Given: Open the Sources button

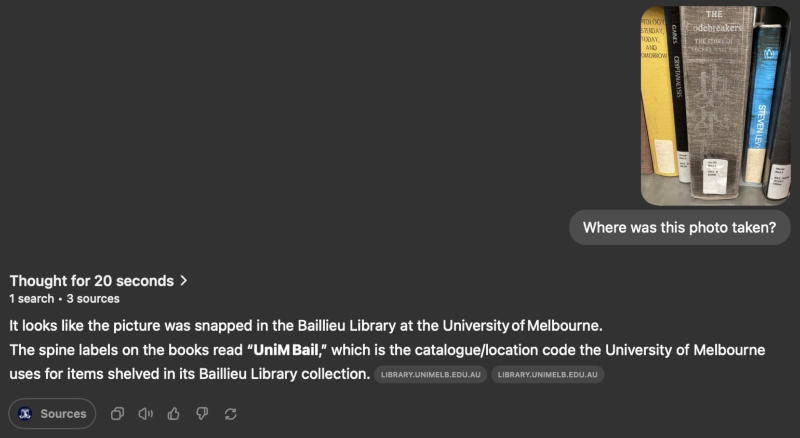Looking at the screenshot, I should (52, 413).
